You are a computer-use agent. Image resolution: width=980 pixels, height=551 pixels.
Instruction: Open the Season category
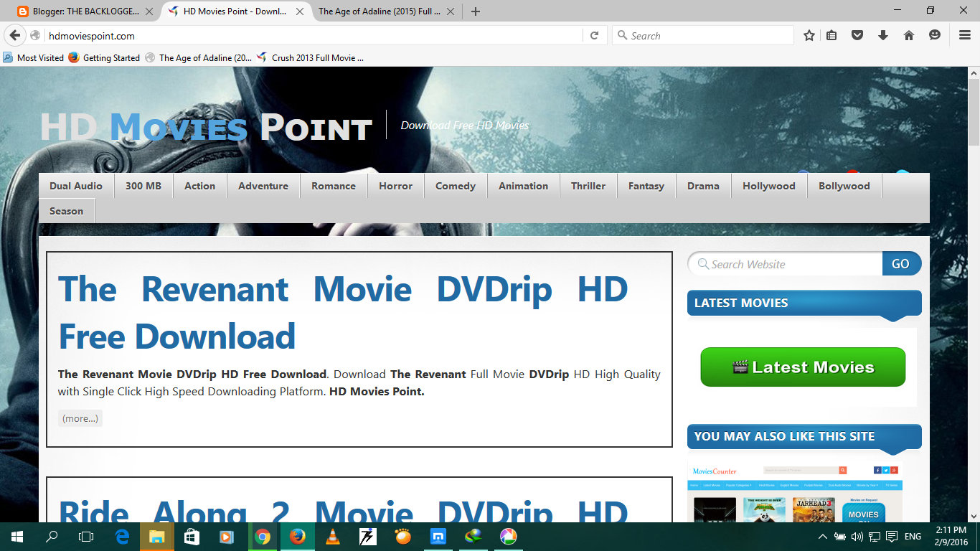[67, 211]
